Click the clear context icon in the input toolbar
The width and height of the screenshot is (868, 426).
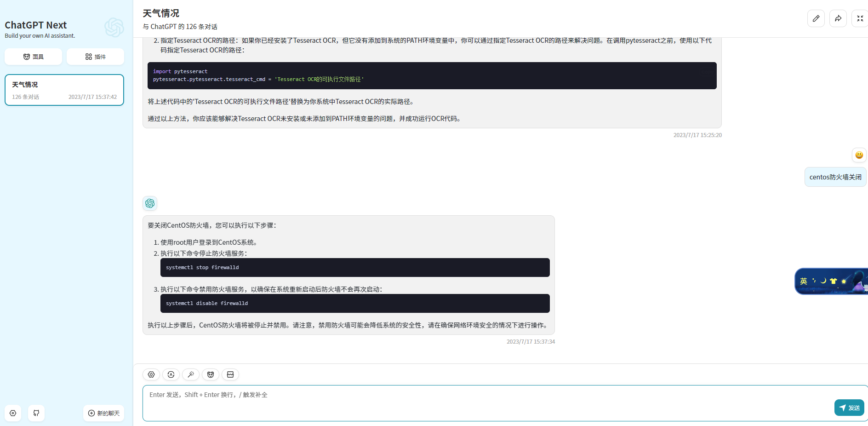click(230, 374)
